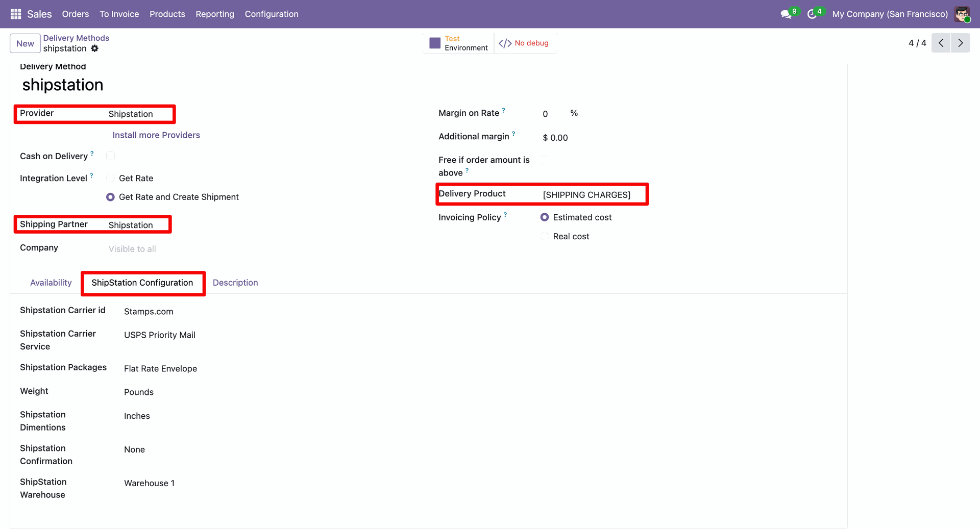
Task: Click the Install more Providers link
Action: pyautogui.click(x=156, y=135)
